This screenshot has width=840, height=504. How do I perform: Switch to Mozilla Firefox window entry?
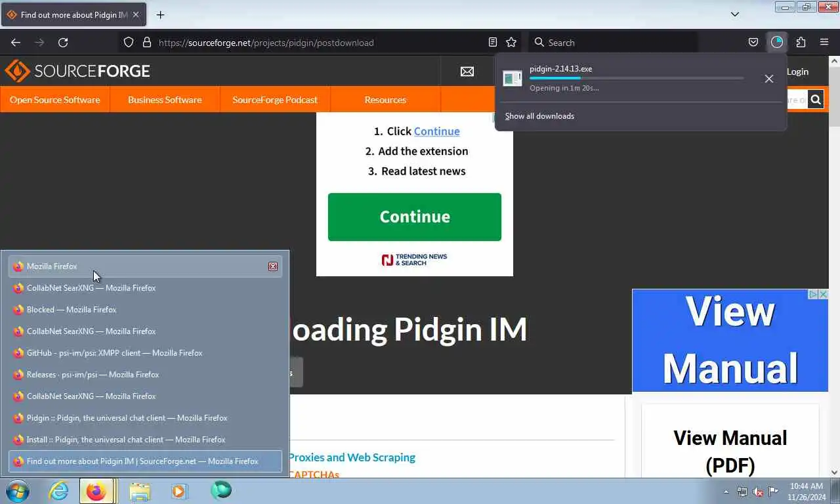coord(145,266)
